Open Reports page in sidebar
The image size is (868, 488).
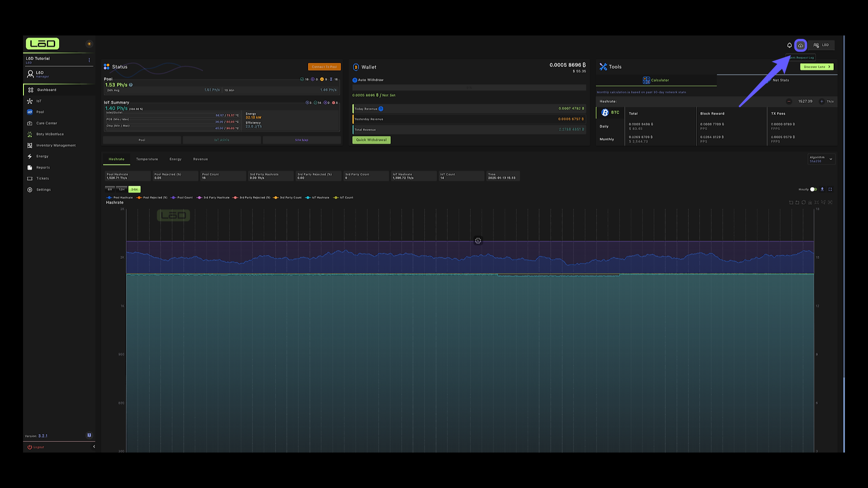[59, 168]
